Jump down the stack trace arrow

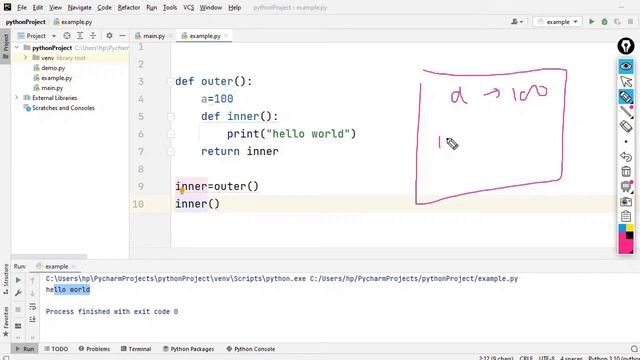33,293
